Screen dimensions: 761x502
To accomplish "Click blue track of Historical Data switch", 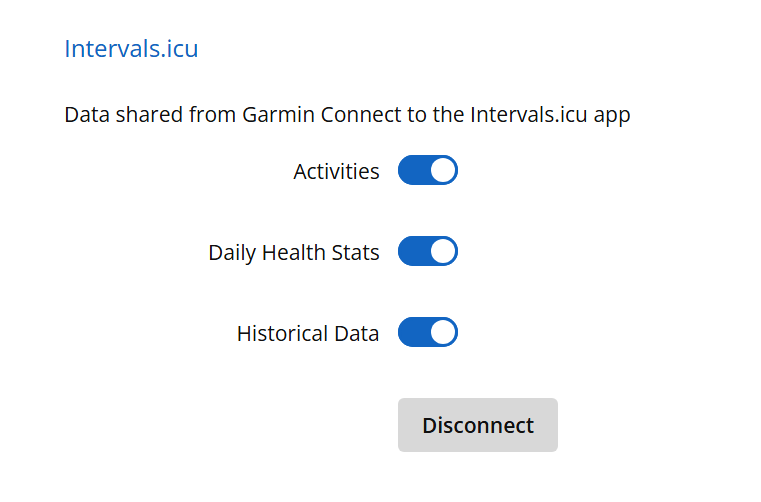I will [413, 333].
